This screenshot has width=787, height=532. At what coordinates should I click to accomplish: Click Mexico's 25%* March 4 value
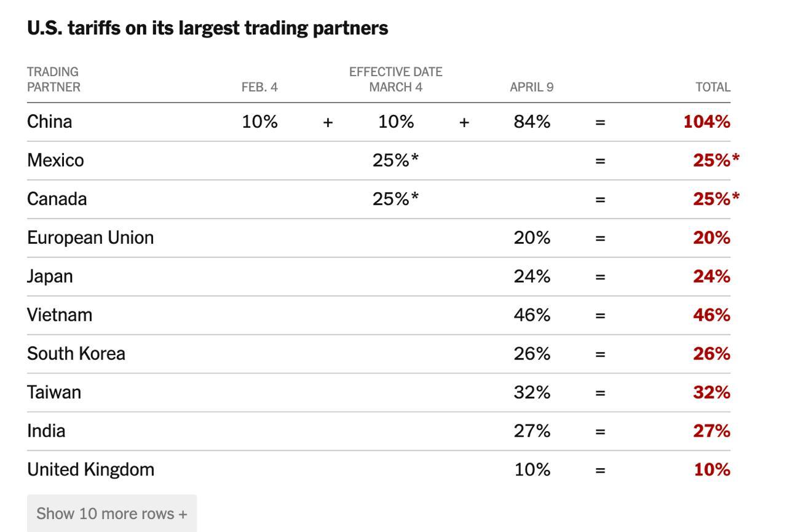[x=395, y=160]
